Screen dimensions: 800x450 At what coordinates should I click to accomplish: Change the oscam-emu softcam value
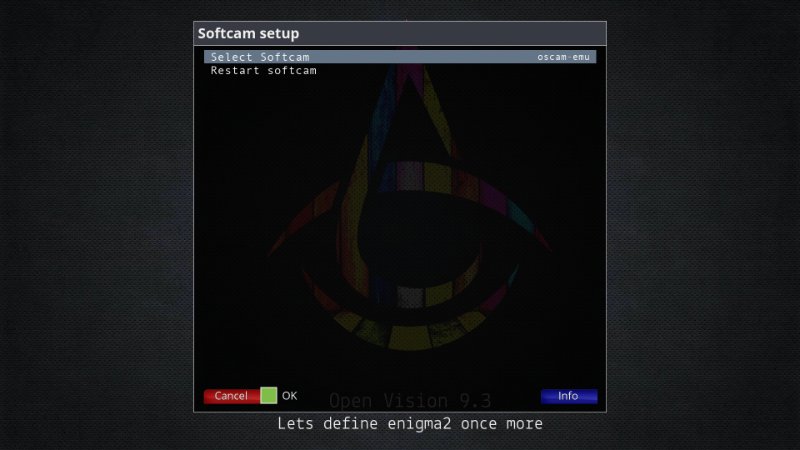[564, 57]
